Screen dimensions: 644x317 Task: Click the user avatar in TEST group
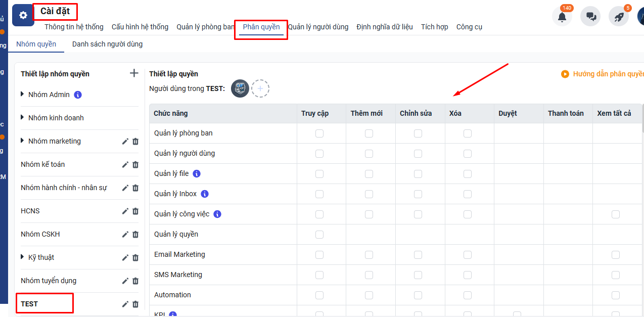(x=240, y=88)
